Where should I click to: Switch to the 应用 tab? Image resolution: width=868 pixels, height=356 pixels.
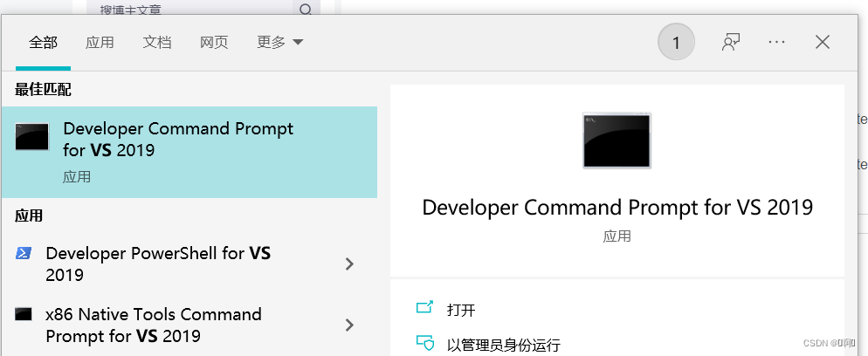tap(100, 42)
